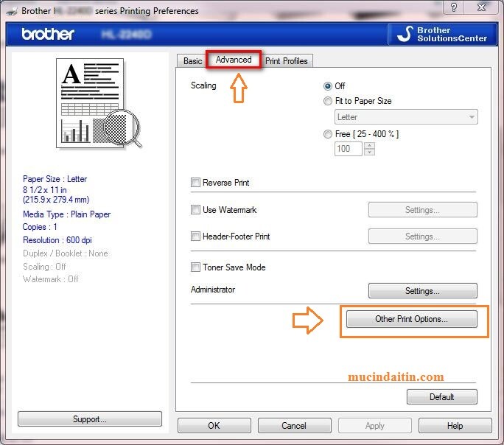This screenshot has width=504, height=445.
Task: Click the 'Duplex / Booklet : None' text
Action: coord(66,253)
